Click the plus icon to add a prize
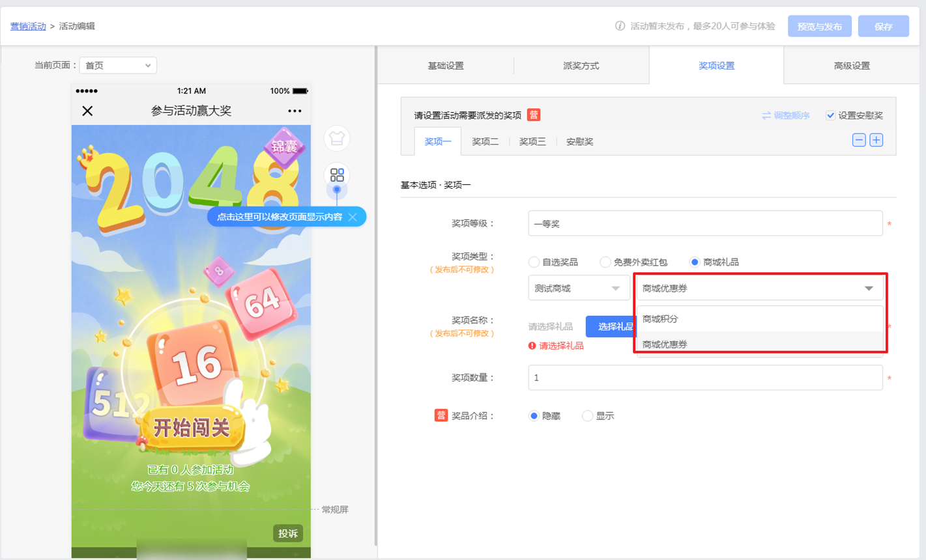 (x=876, y=140)
